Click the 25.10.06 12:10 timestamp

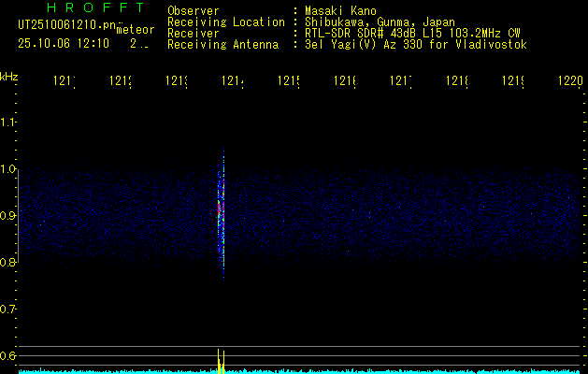click(63, 43)
